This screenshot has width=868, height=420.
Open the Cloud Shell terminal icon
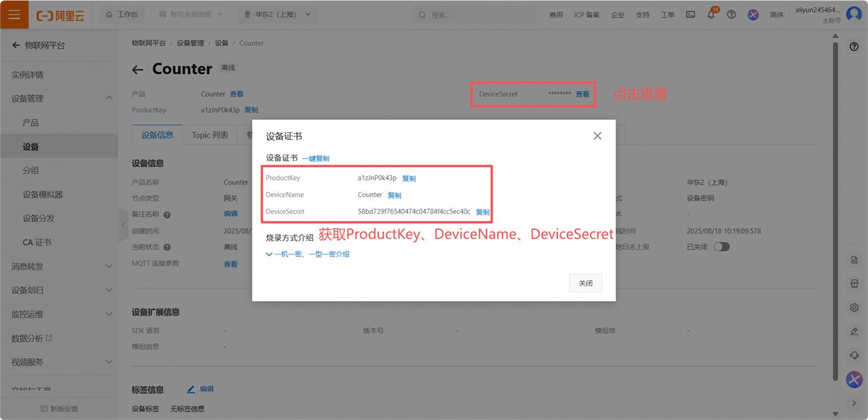690,14
